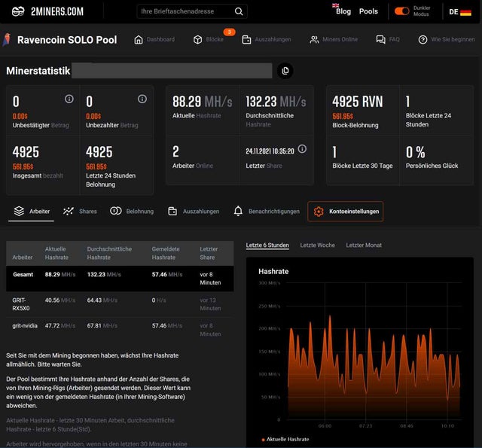Click info icon for Unbestätigter Betrag
The height and width of the screenshot is (448, 482).
click(x=69, y=99)
